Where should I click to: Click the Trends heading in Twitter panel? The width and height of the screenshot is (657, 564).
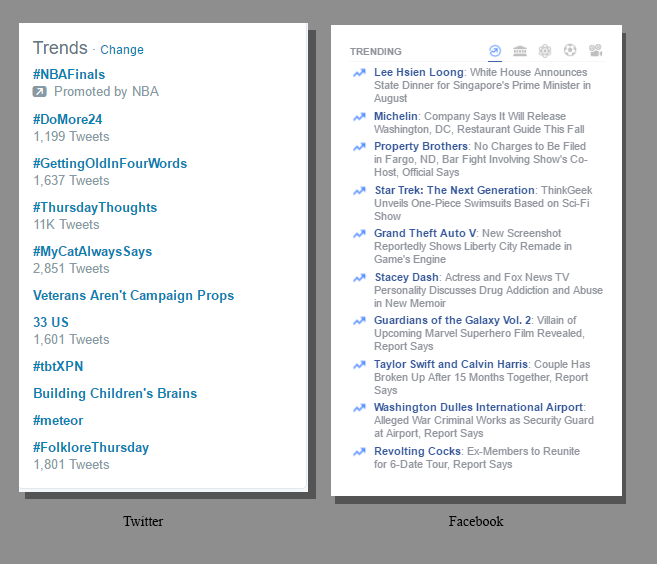60,48
